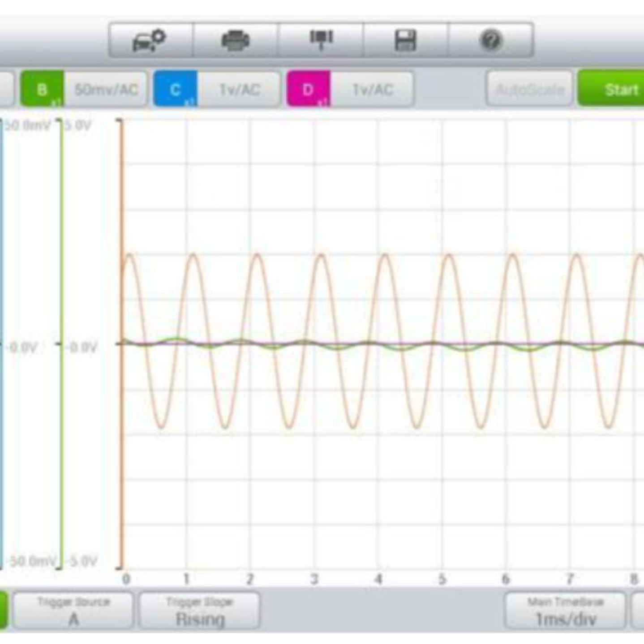The height and width of the screenshot is (644, 644).
Task: Click the 4 marker on the time axis
Action: [x=378, y=580]
